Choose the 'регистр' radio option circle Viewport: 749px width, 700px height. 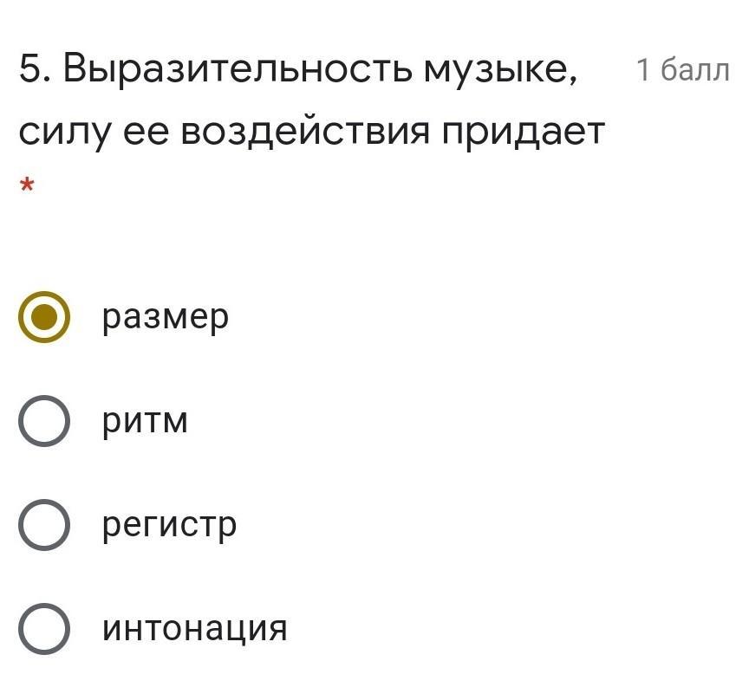pyautogui.click(x=44, y=525)
